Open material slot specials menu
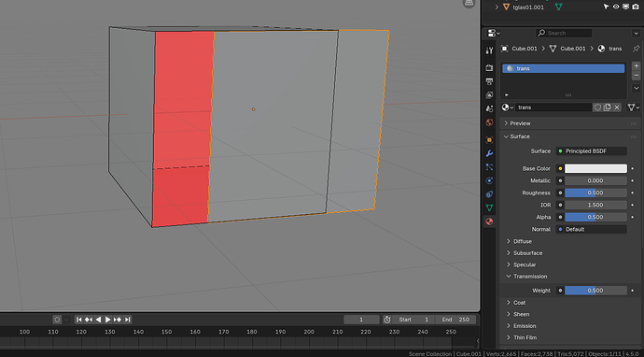This screenshot has width=644, height=357. pos(637,88)
